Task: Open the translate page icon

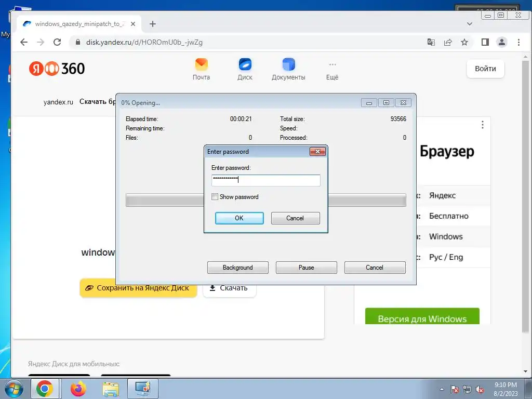Action: click(x=431, y=42)
